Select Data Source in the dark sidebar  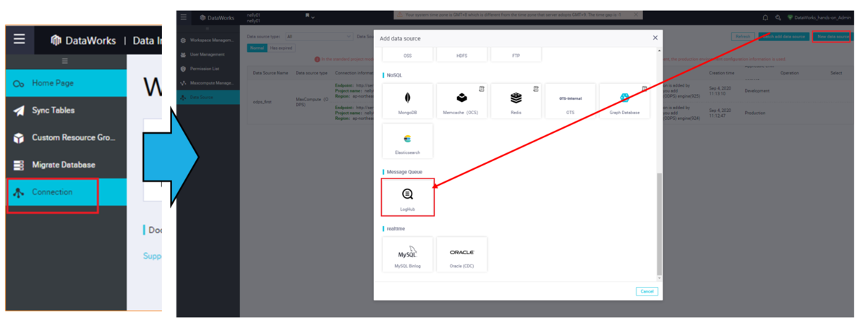point(208,97)
